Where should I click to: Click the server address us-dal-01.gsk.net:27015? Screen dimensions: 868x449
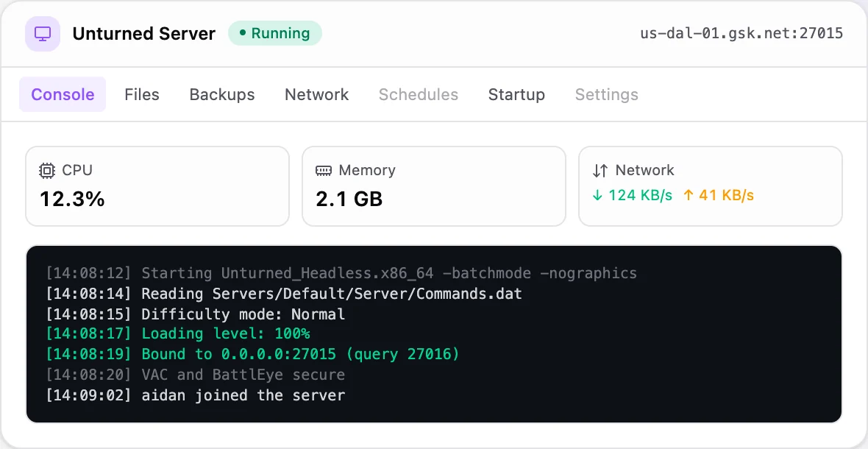[x=741, y=34]
